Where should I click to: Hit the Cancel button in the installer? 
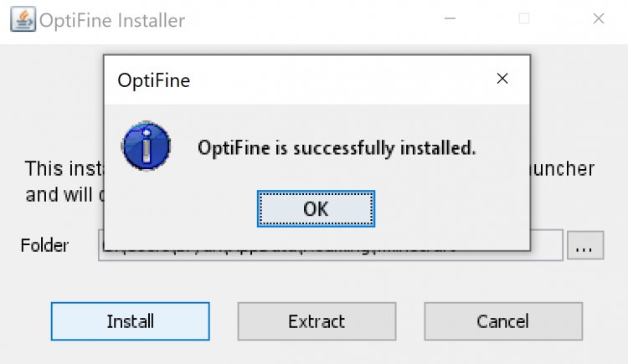click(503, 321)
